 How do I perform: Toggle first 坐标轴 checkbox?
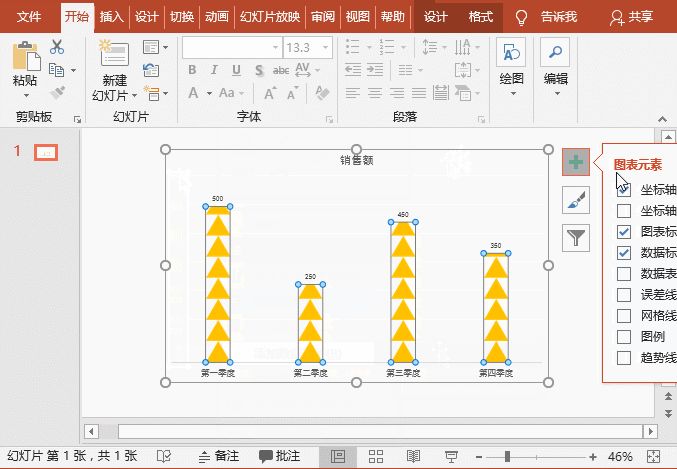[623, 190]
